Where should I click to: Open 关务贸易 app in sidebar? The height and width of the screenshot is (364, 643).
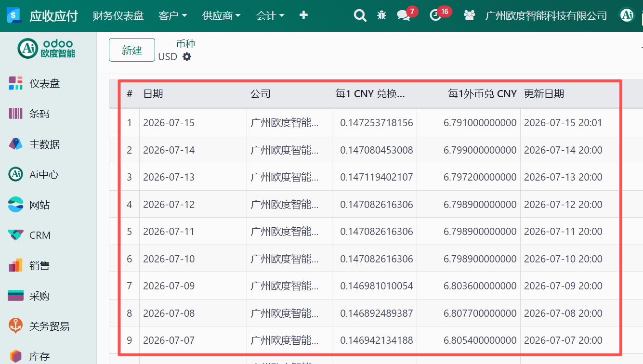tap(49, 326)
